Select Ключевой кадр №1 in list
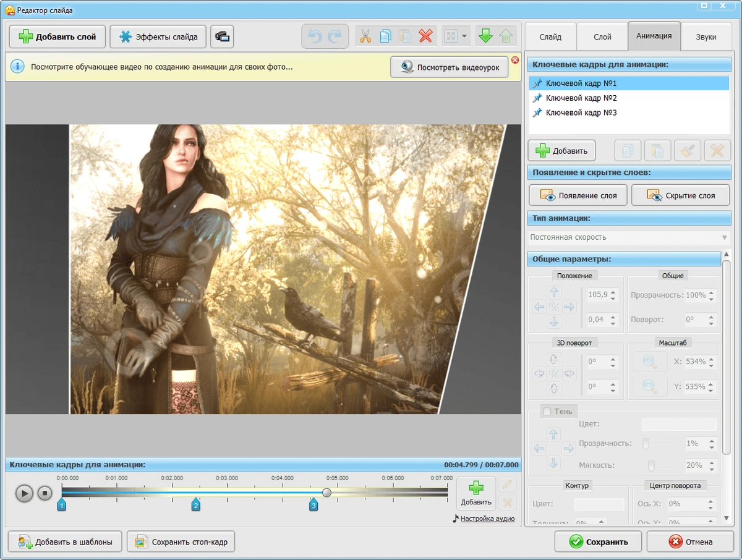Screen dimensions: 742x560 [x=629, y=83]
